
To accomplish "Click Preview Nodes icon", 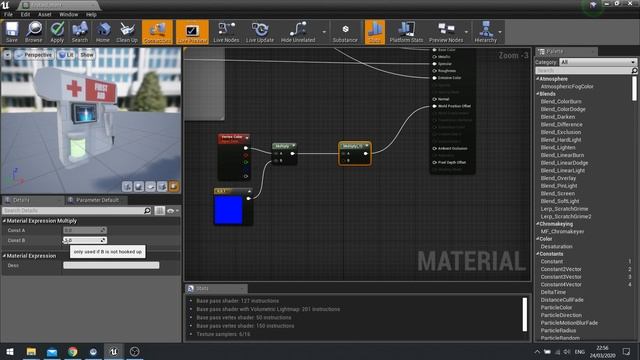I will 446,32.
